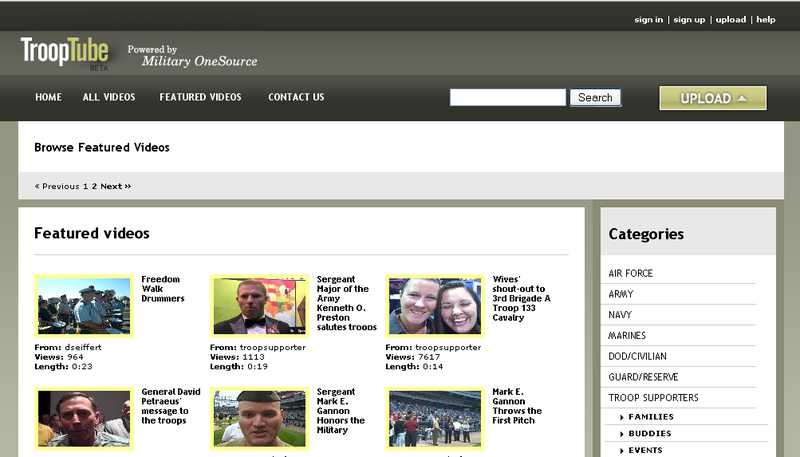
Task: Open uploader dseiffert profile
Action: pos(83,347)
